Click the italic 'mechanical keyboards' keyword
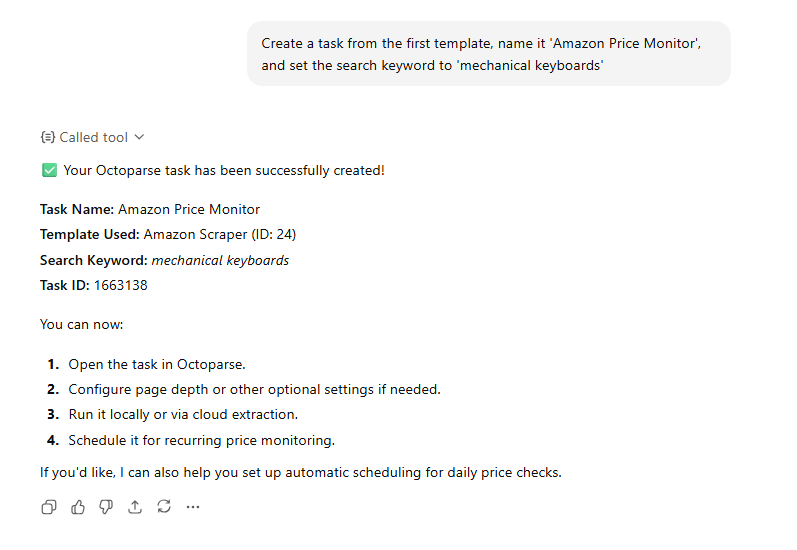The width and height of the screenshot is (797, 550). (x=220, y=260)
